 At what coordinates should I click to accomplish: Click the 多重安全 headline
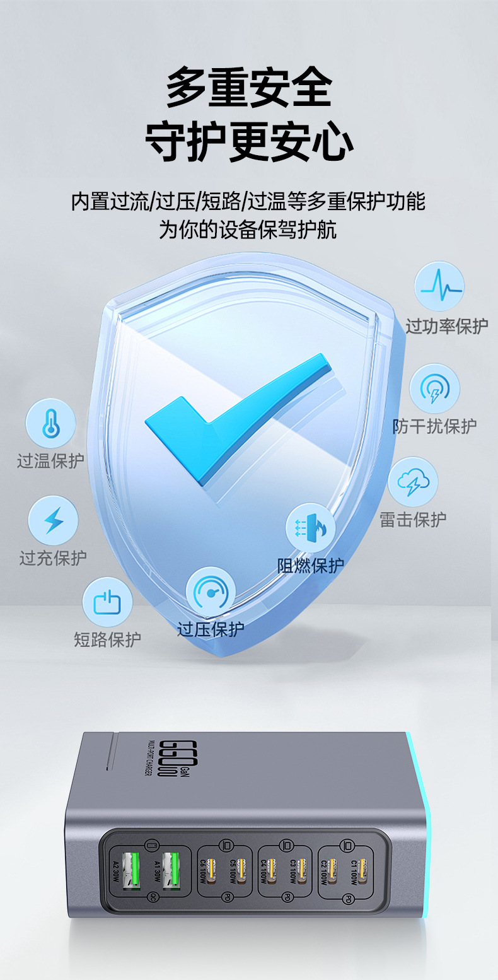coord(249,89)
